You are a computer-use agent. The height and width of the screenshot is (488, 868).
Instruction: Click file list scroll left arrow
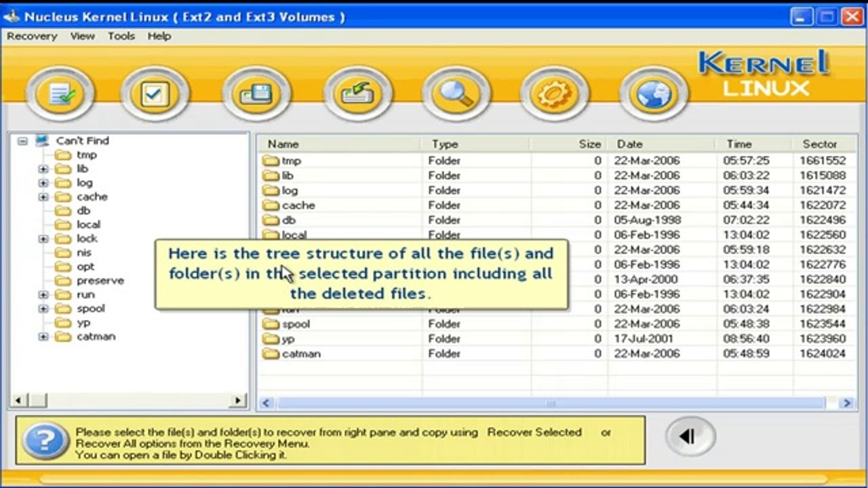266,403
